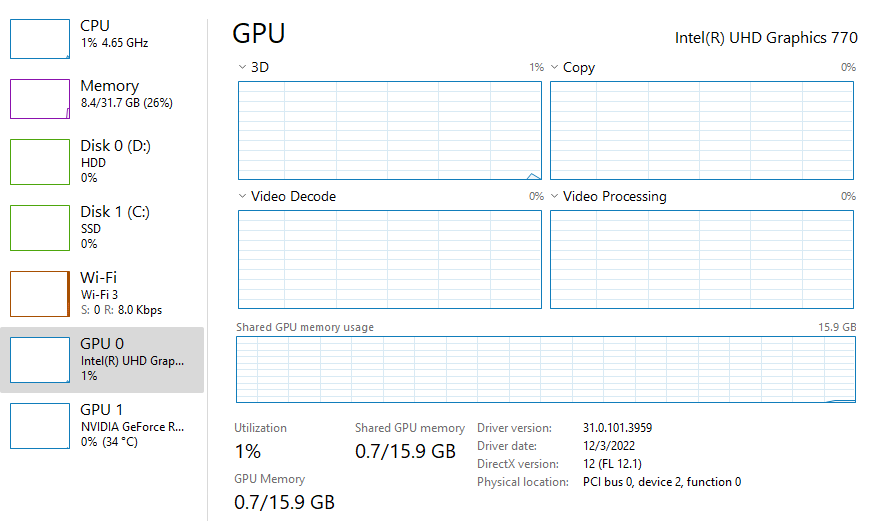The image size is (871, 521).
Task: Click the 3D utilization graph
Action: [390, 130]
